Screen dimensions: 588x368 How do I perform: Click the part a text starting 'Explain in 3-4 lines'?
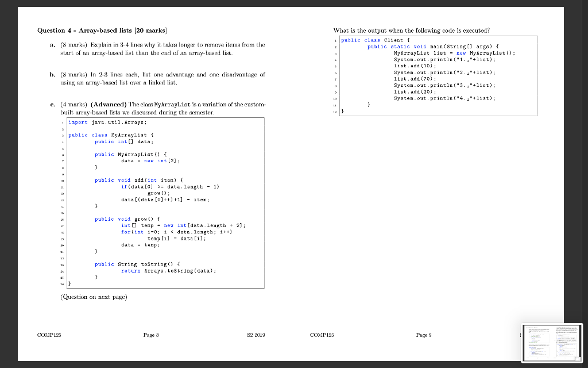163,49
